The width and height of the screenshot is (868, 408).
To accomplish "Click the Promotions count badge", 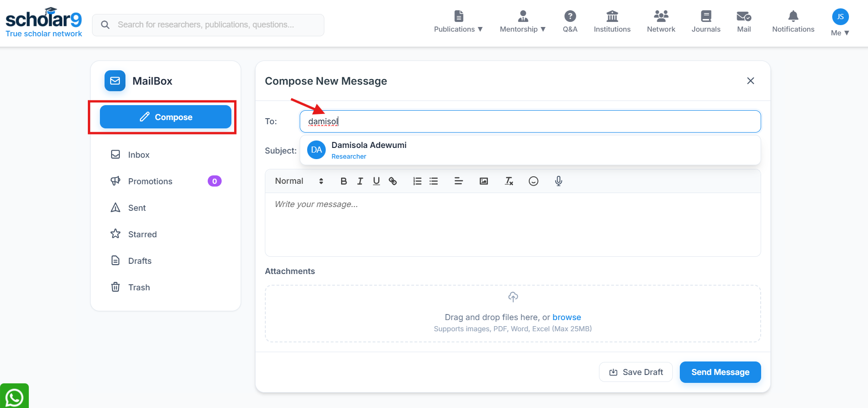I will [214, 181].
